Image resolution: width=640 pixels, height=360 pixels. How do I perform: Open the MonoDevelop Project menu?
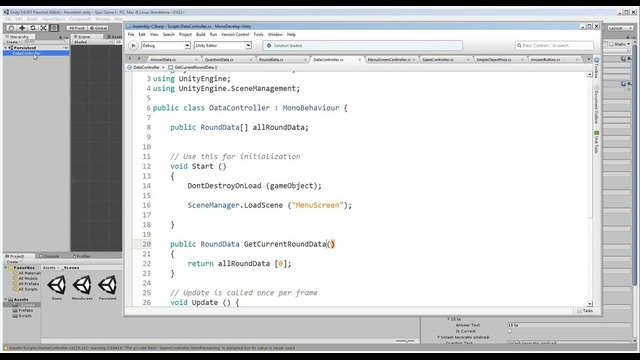[185, 35]
